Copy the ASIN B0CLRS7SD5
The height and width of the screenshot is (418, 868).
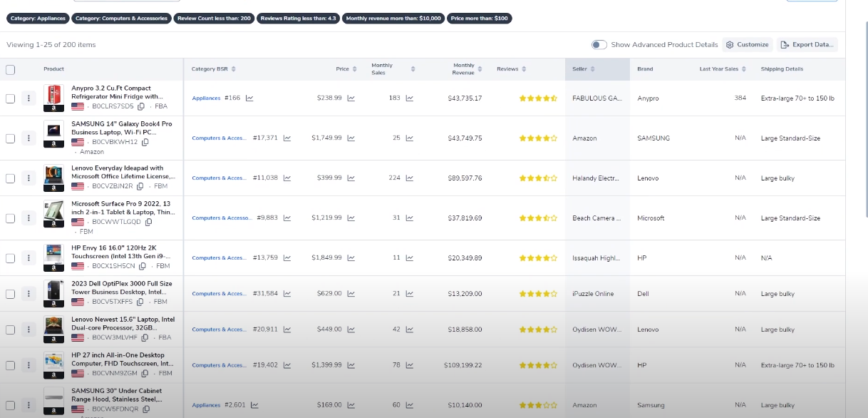(x=141, y=106)
